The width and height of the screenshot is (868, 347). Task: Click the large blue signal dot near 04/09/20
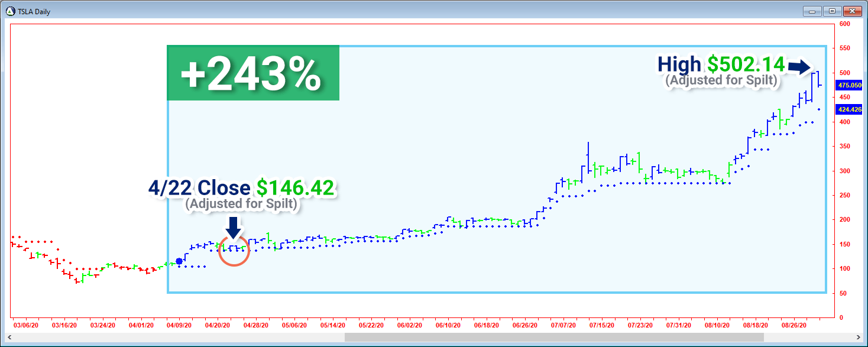click(179, 261)
